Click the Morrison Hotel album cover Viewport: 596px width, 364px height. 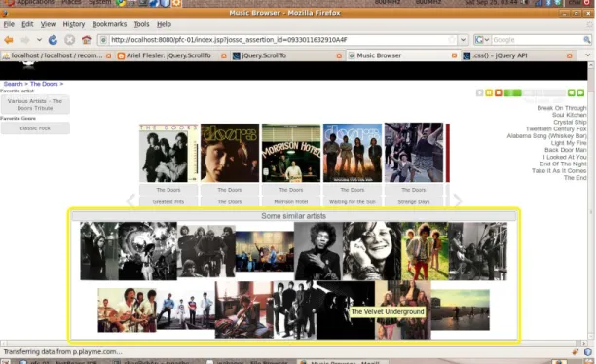coord(291,153)
